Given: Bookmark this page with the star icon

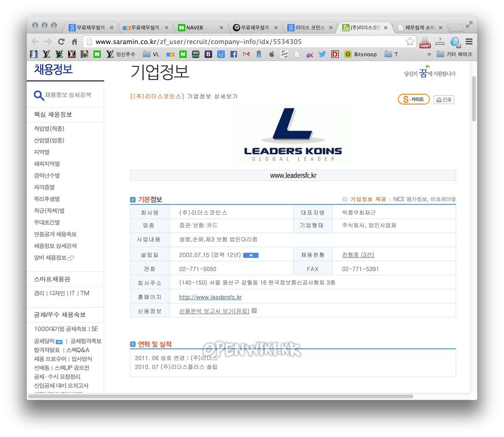Looking at the screenshot, I should click(410, 41).
